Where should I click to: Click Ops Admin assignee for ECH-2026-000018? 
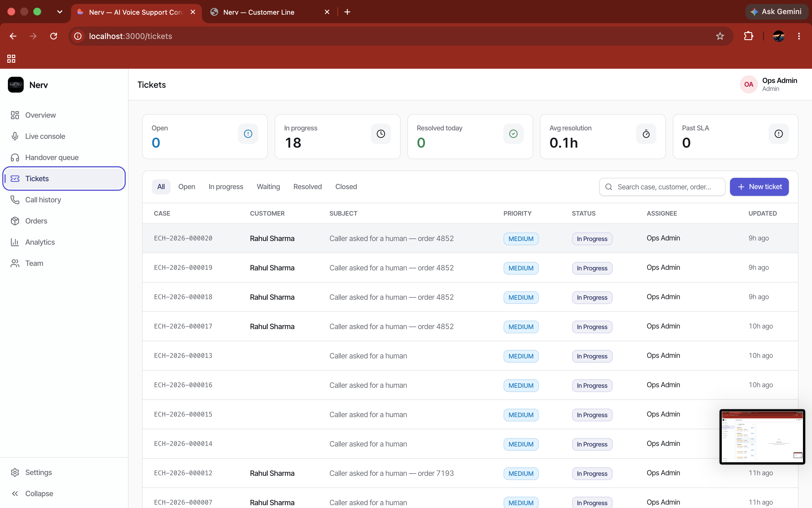[663, 297]
